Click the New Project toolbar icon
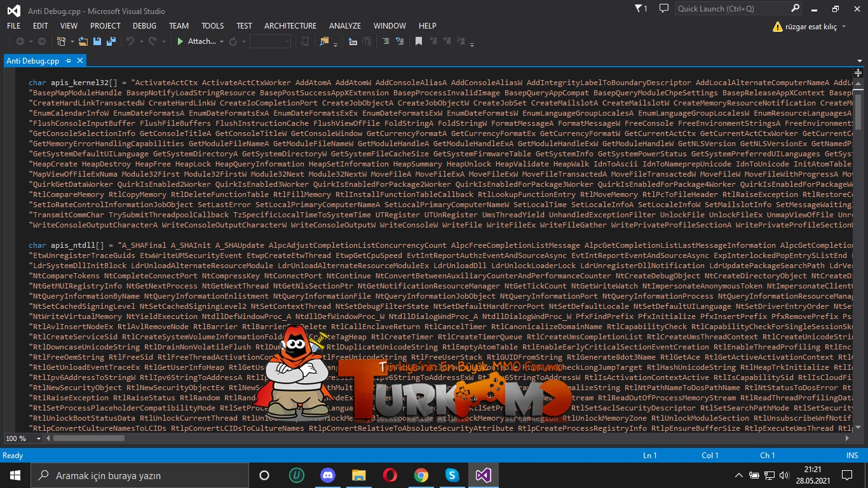Image resolution: width=868 pixels, height=488 pixels. click(x=61, y=41)
